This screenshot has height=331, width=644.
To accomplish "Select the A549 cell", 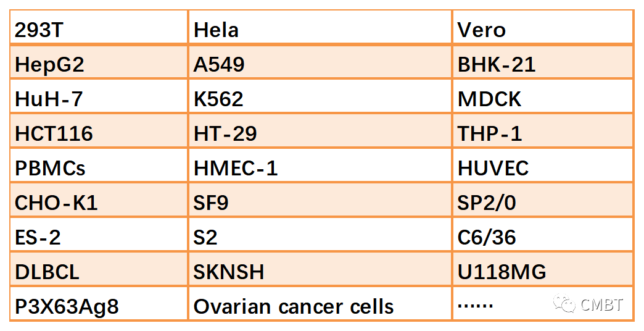I will [x=219, y=64].
